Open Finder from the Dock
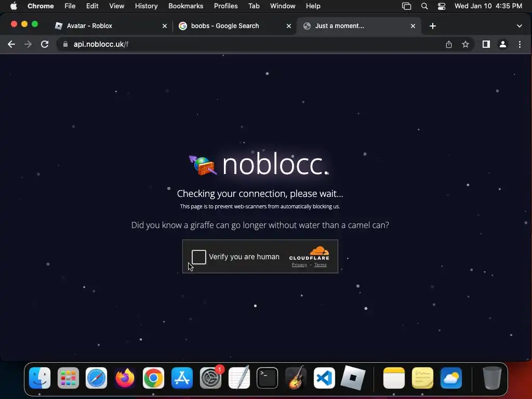The width and height of the screenshot is (532, 399). click(39, 378)
